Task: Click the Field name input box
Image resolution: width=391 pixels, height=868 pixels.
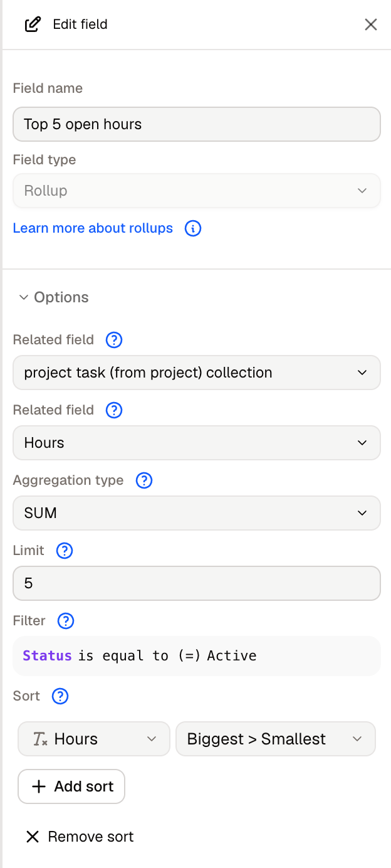Action: tap(197, 124)
